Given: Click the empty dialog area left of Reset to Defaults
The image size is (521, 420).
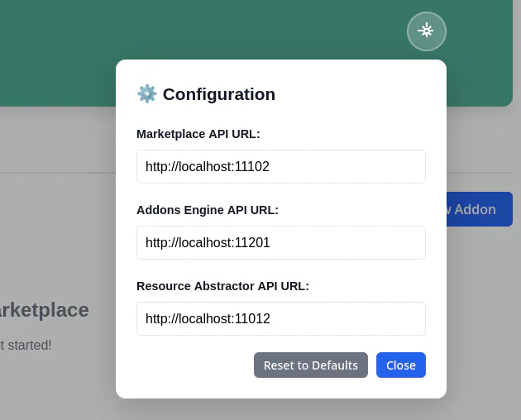Looking at the screenshot, I should tap(190, 365).
